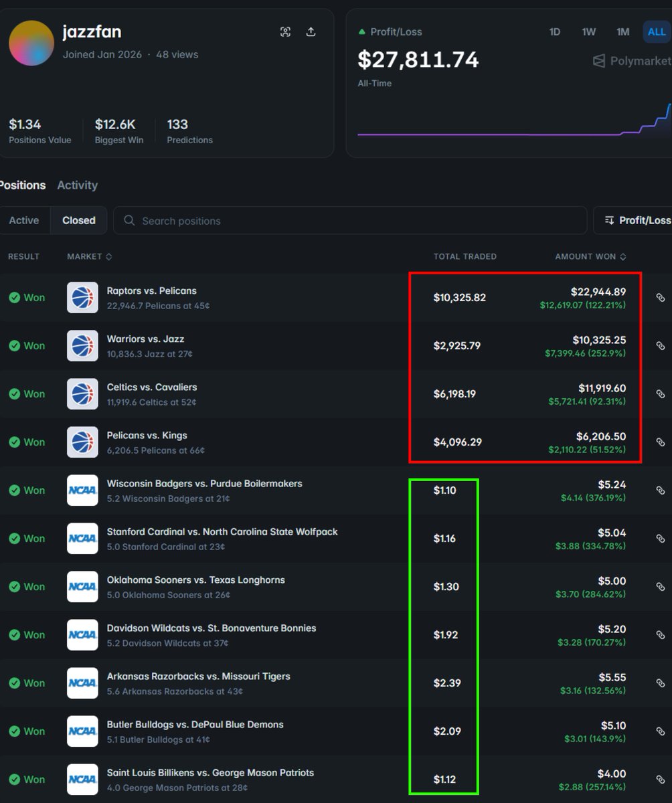Open the Pelicans vs. Kings market
The height and width of the screenshot is (803, 672).
(x=147, y=436)
